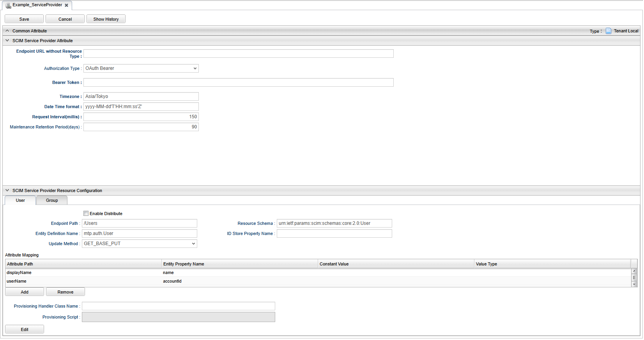
Task: Click the Endpoint Path field
Action: (140, 223)
